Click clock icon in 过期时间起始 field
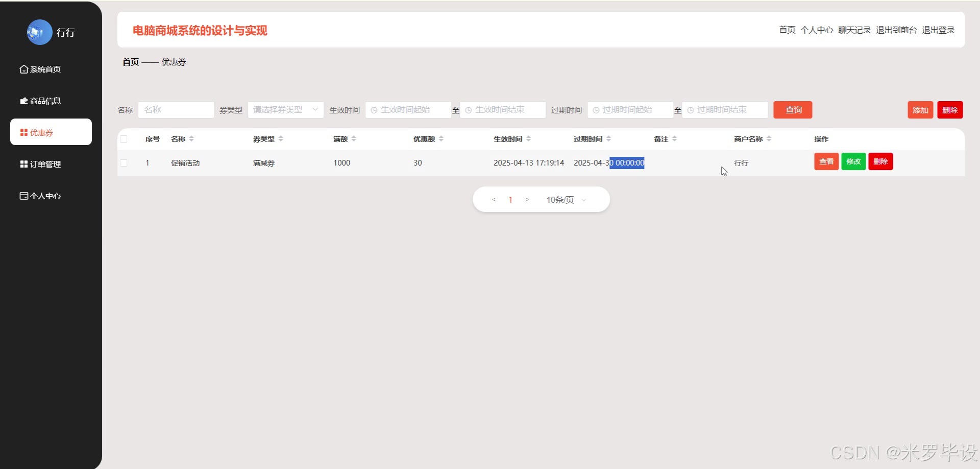980x469 pixels. click(x=596, y=110)
